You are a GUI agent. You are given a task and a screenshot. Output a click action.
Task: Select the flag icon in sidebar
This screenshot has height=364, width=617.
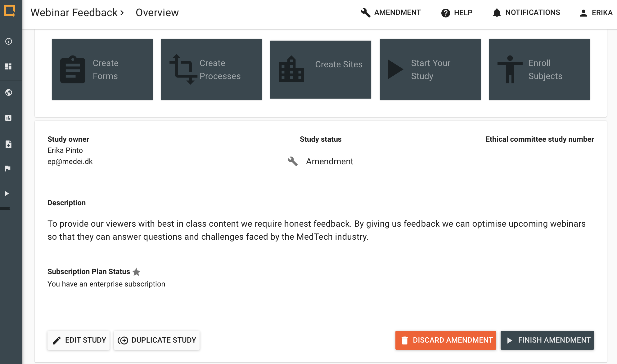[x=8, y=168]
